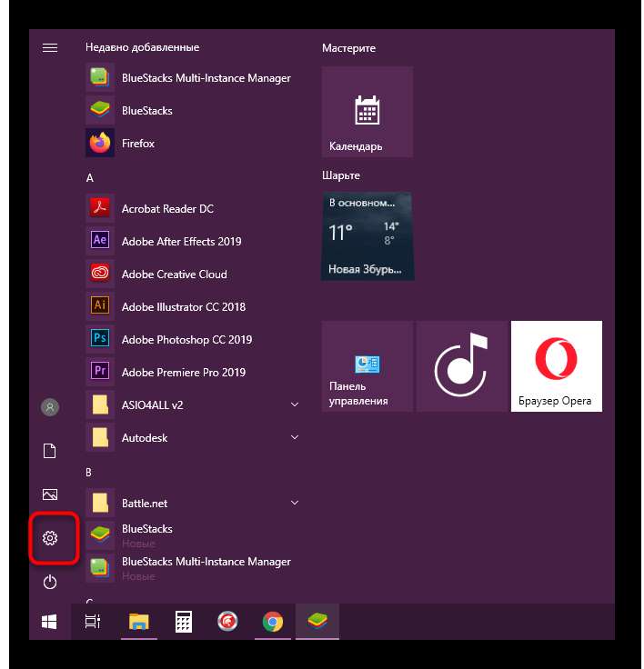The width and height of the screenshot is (644, 669).
Task: Open Pictures from the Start sidebar
Action: (x=50, y=494)
